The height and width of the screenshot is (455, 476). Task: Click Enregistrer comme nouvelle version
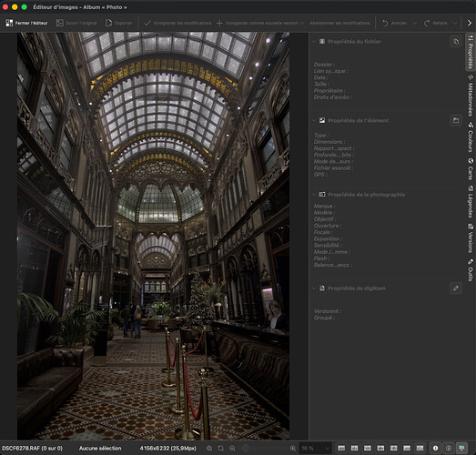[258, 23]
